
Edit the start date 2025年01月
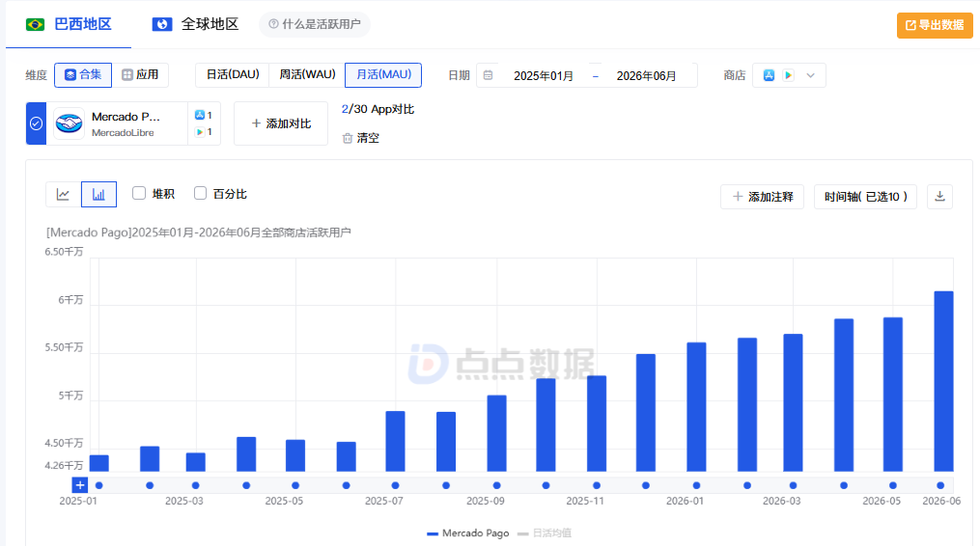(x=544, y=76)
